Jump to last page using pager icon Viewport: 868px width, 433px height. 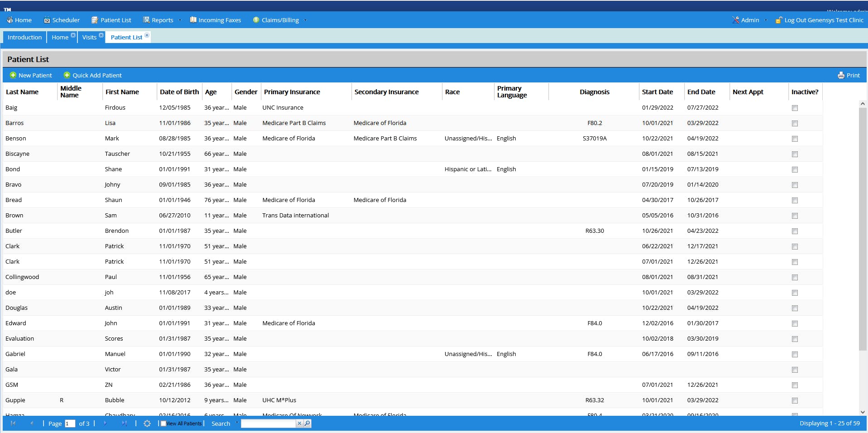[x=124, y=423]
